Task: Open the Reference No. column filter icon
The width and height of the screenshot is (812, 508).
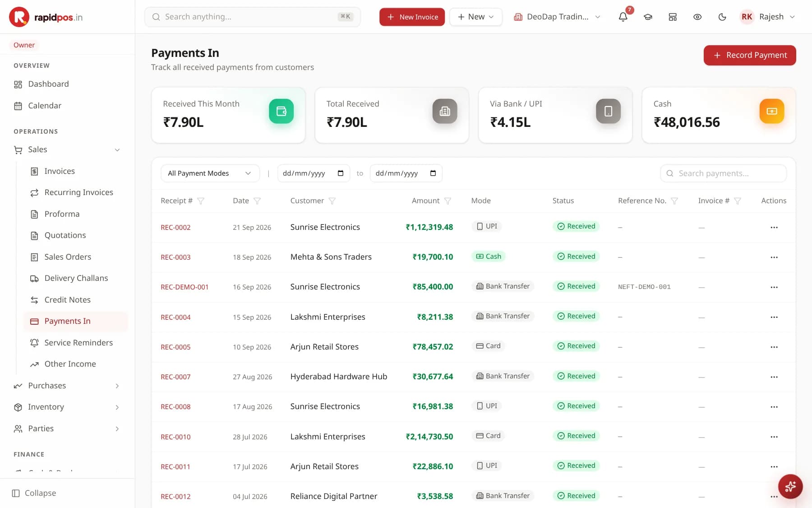Action: [674, 201]
